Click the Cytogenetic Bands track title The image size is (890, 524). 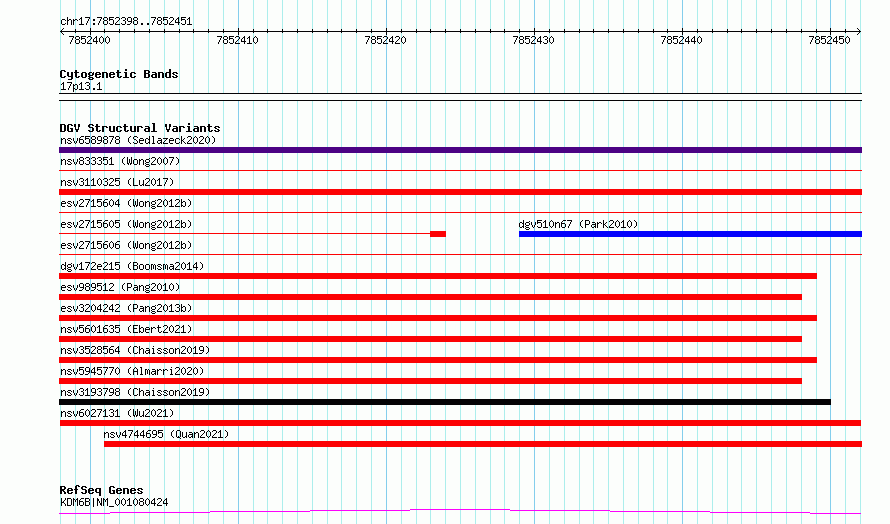pos(119,74)
